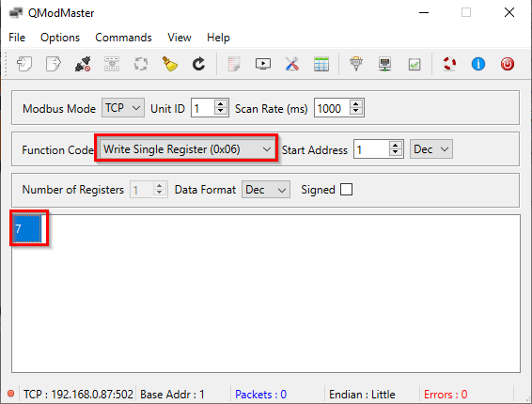The image size is (532, 404).
Task: Click the red Exit power icon
Action: 508,64
